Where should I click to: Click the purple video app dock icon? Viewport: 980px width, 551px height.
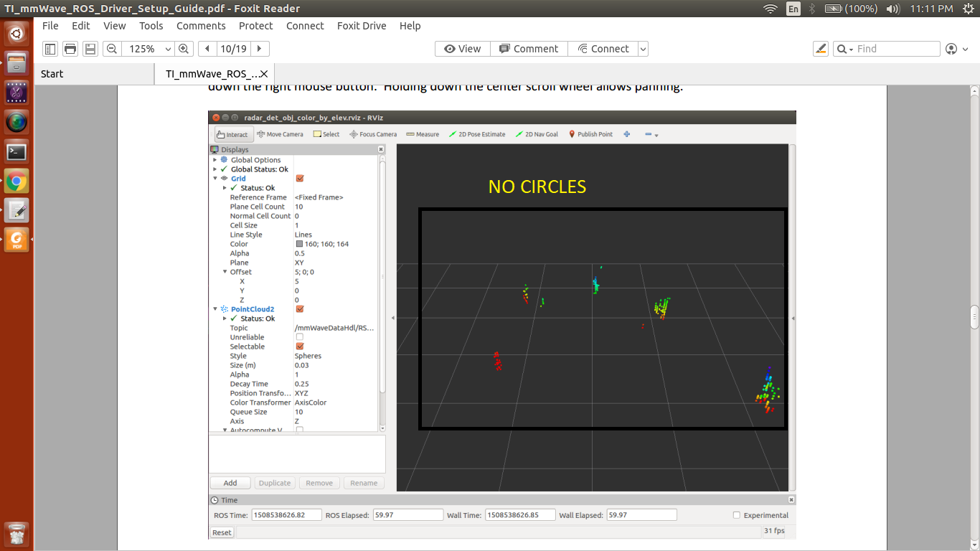(x=17, y=92)
